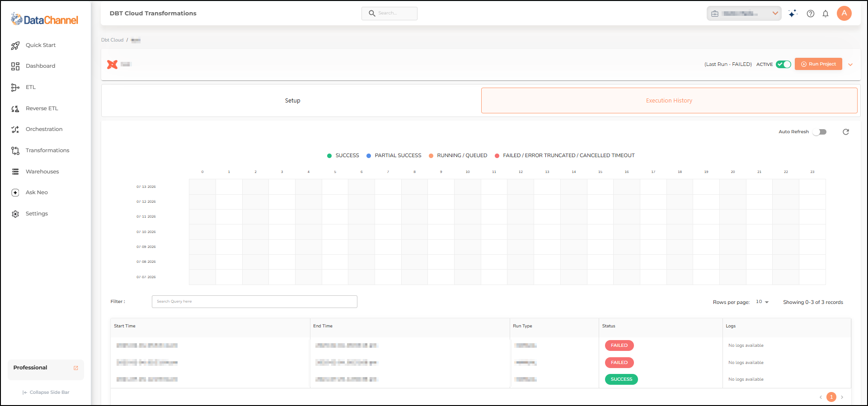Focus the Filter search query field

click(254, 302)
